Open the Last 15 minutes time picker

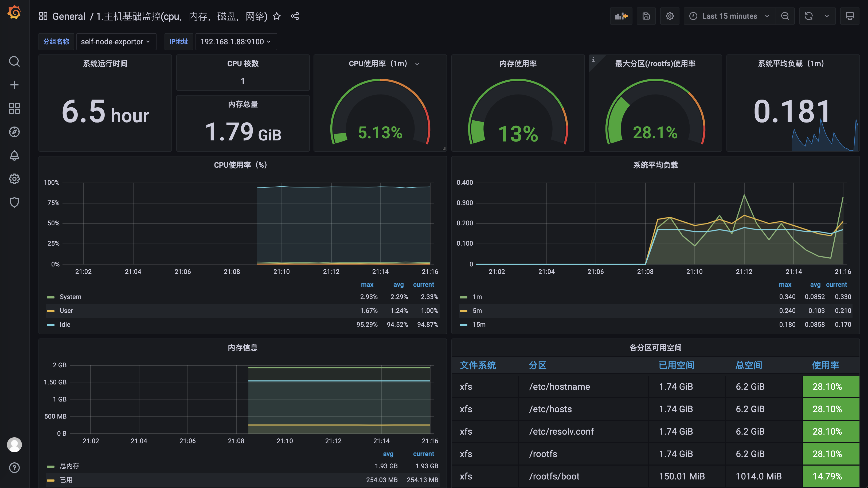pyautogui.click(x=730, y=16)
